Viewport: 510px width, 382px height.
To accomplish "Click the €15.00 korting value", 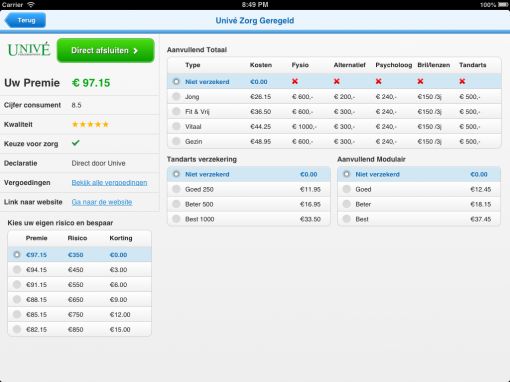I will (120, 330).
